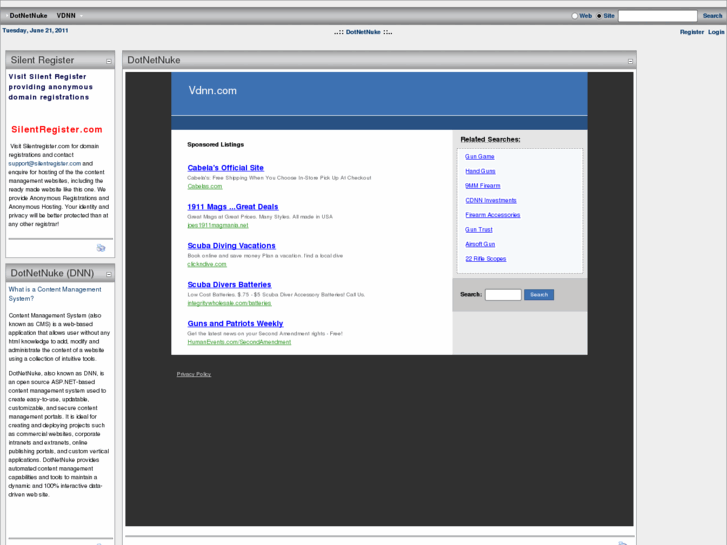Focus the top site search input field

point(657,16)
